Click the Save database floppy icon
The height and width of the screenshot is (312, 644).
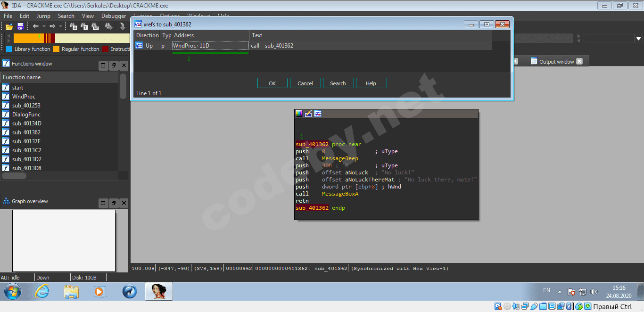pyautogui.click(x=20, y=26)
